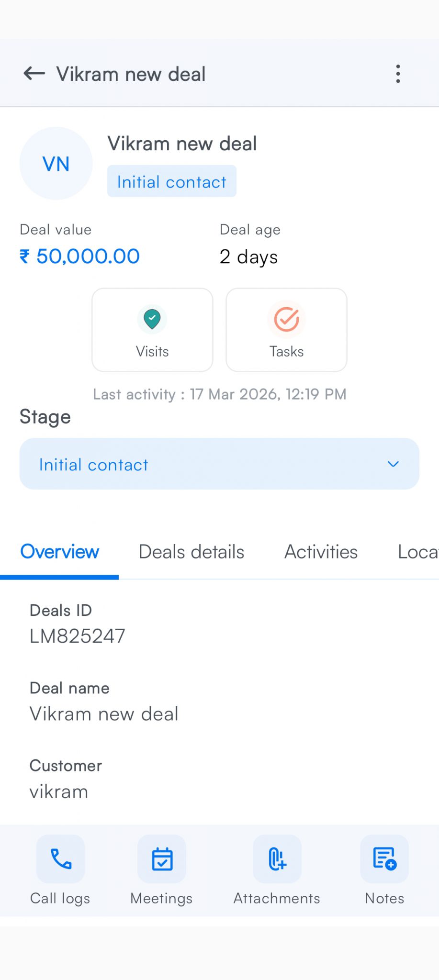The width and height of the screenshot is (439, 980).
Task: Tap the Deal name field value
Action: (104, 714)
